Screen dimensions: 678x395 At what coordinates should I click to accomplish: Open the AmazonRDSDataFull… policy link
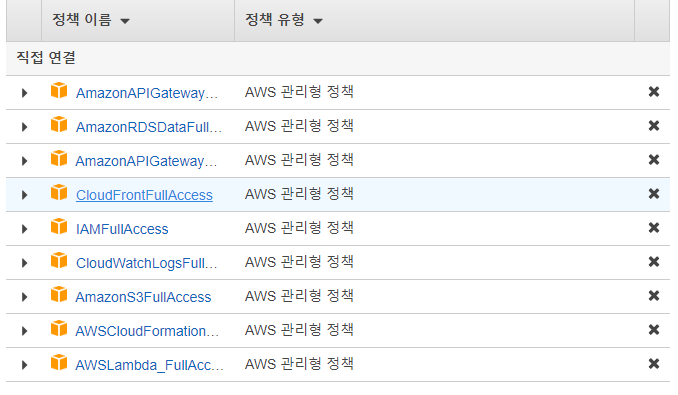[x=149, y=127]
